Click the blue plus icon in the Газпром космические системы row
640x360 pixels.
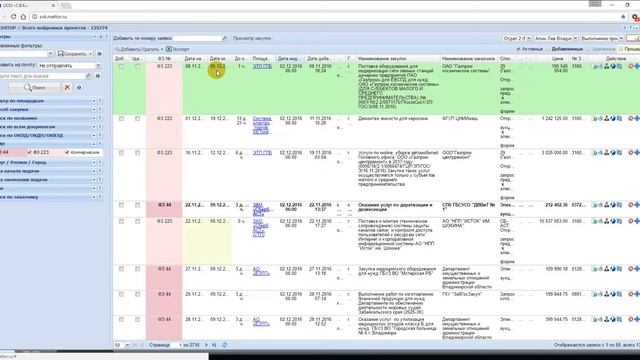pos(637,66)
